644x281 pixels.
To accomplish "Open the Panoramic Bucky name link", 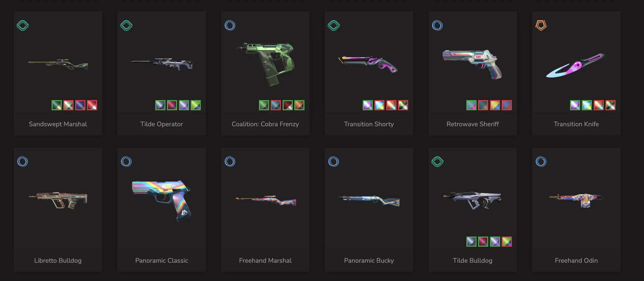I will 369,260.
